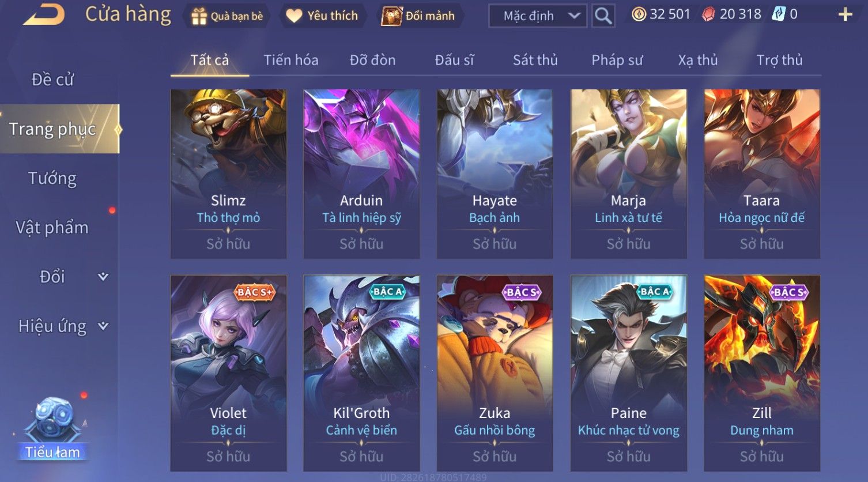
Task: Open the Quà bạn bè gift icon
Action: tap(199, 16)
